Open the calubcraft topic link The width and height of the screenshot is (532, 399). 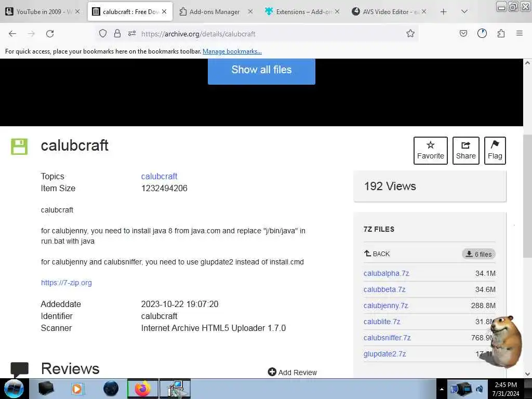(159, 177)
